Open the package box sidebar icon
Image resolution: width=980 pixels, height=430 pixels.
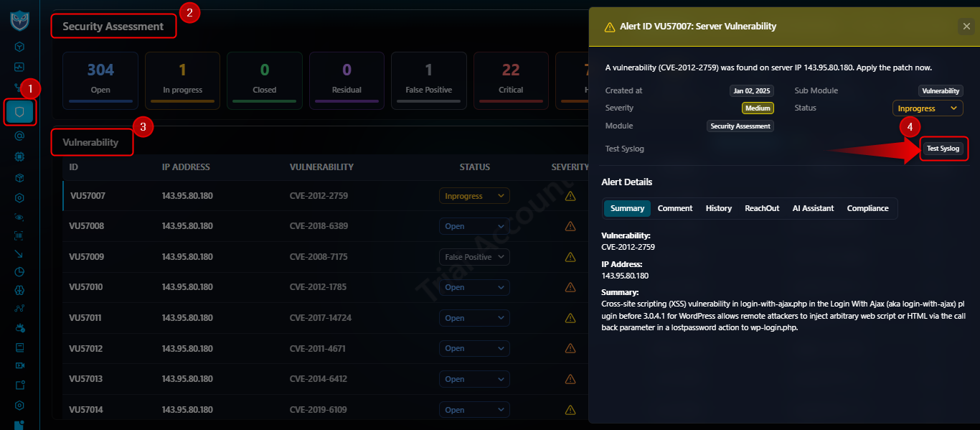(x=20, y=177)
